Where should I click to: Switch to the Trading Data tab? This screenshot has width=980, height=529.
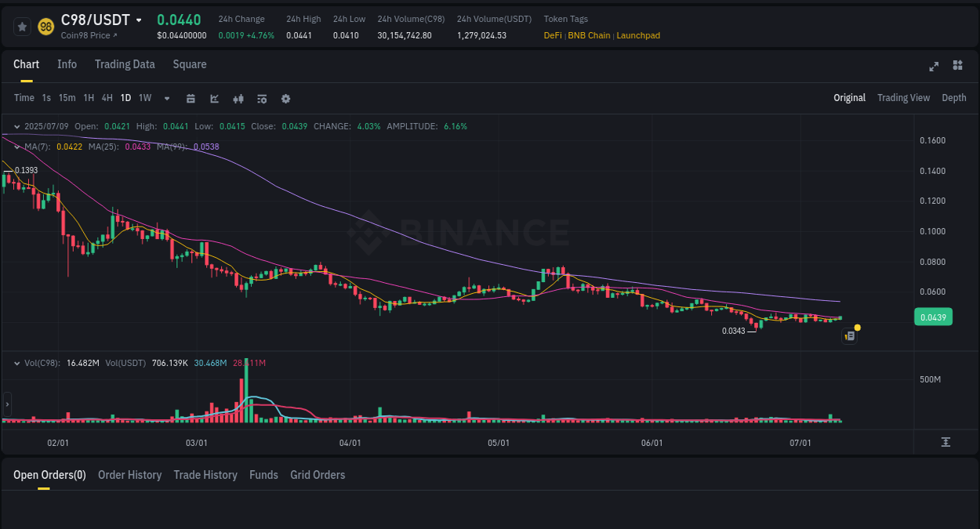click(x=125, y=64)
